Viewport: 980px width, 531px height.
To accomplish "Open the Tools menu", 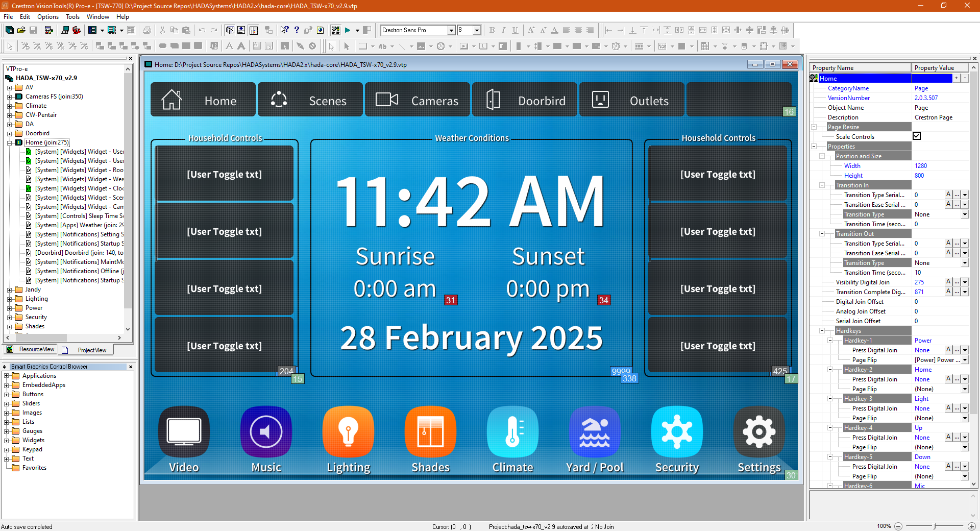I will (x=72, y=16).
